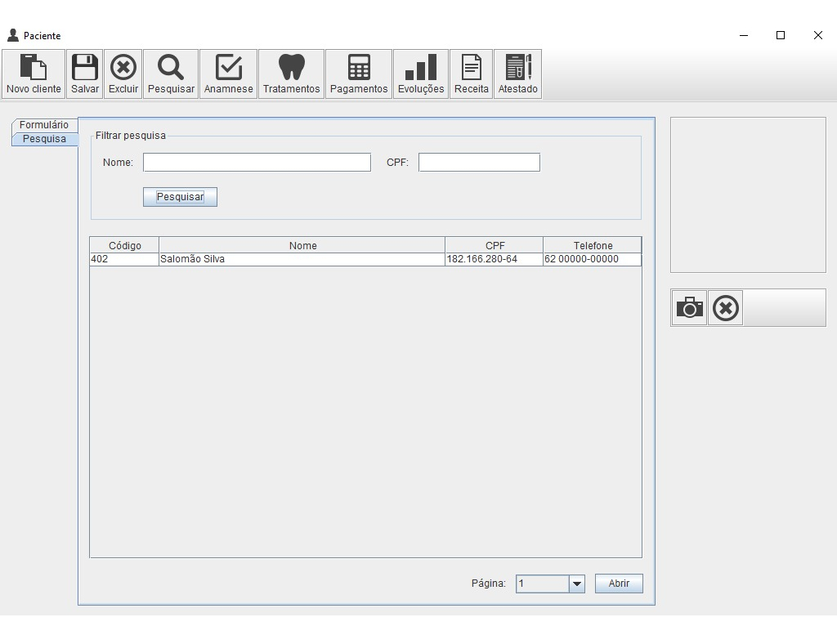Click the patient photo preview area
Screen dimensions: 837x644
748,195
